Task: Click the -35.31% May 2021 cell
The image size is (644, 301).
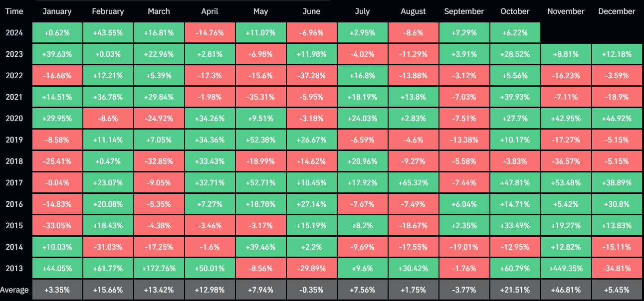Action: point(260,97)
